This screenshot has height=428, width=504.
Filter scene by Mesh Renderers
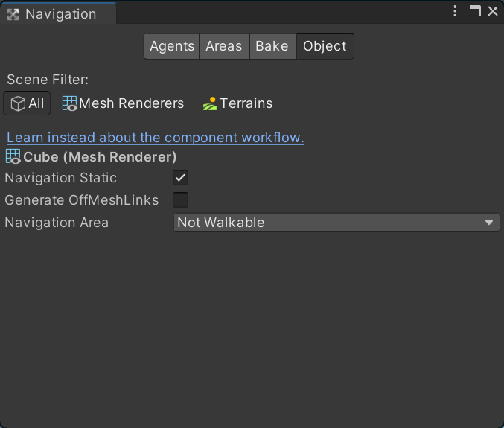tap(123, 103)
